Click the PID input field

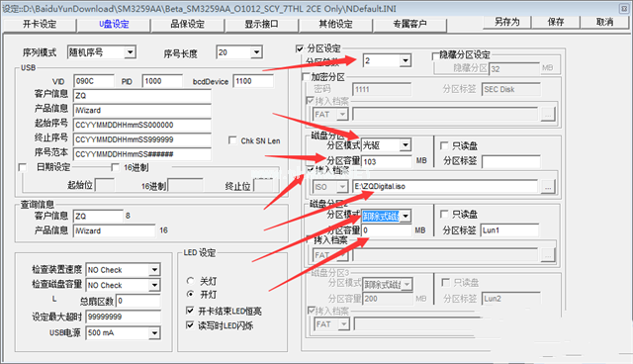coord(162,81)
